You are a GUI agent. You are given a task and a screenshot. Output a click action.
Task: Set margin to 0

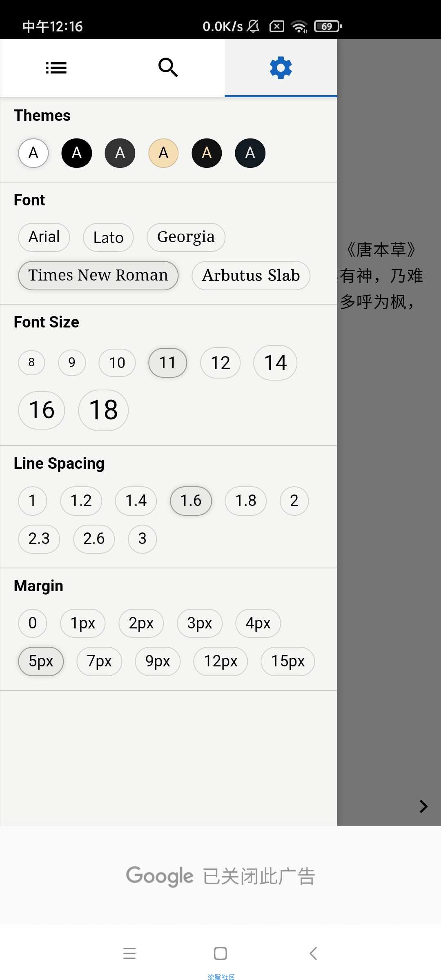click(33, 623)
